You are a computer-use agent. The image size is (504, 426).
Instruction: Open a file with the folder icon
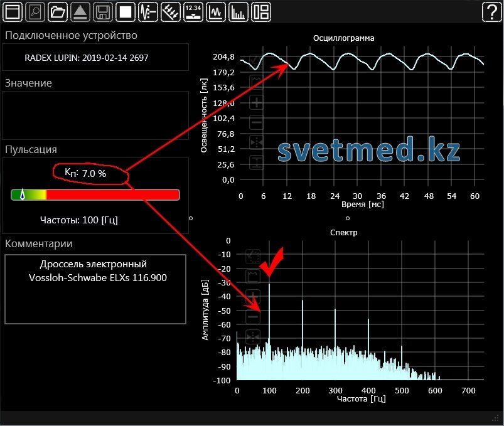point(58,12)
